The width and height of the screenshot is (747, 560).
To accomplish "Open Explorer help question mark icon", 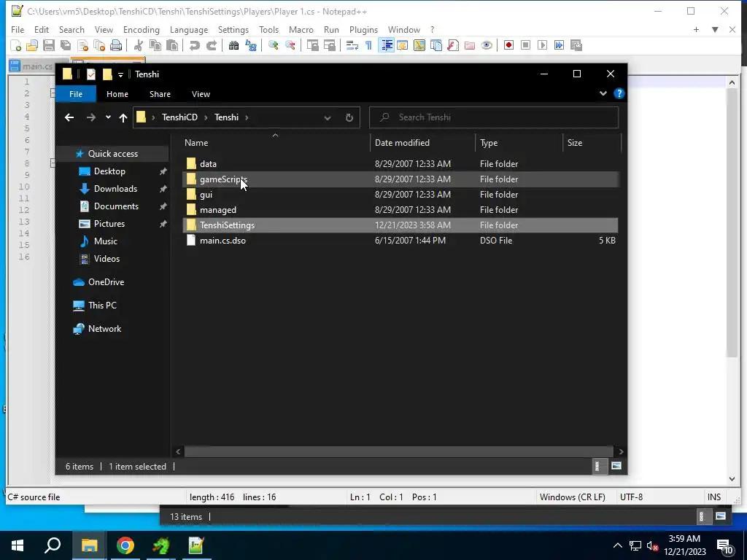I will [619, 93].
